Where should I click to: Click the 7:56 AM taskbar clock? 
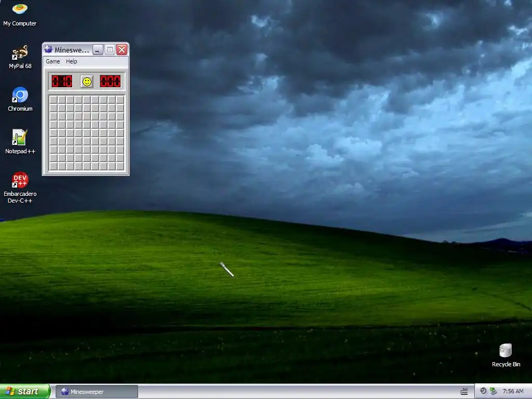coord(513,391)
